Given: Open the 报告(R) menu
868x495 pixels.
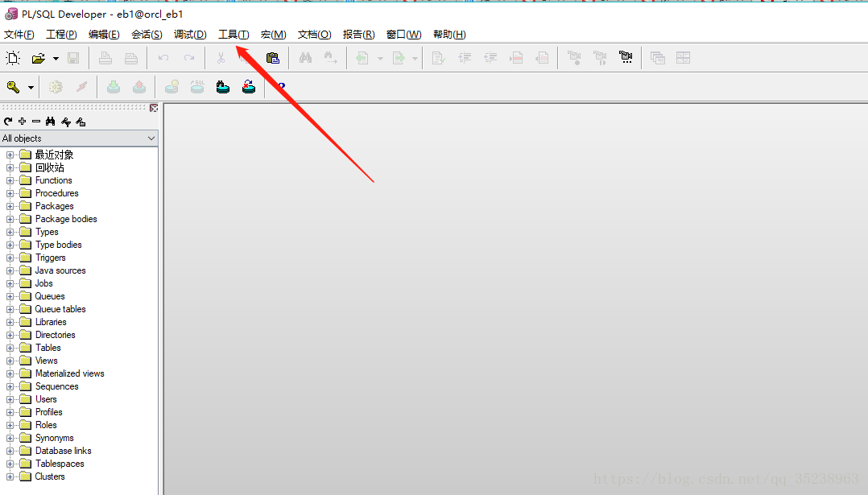Looking at the screenshot, I should pyautogui.click(x=359, y=35).
